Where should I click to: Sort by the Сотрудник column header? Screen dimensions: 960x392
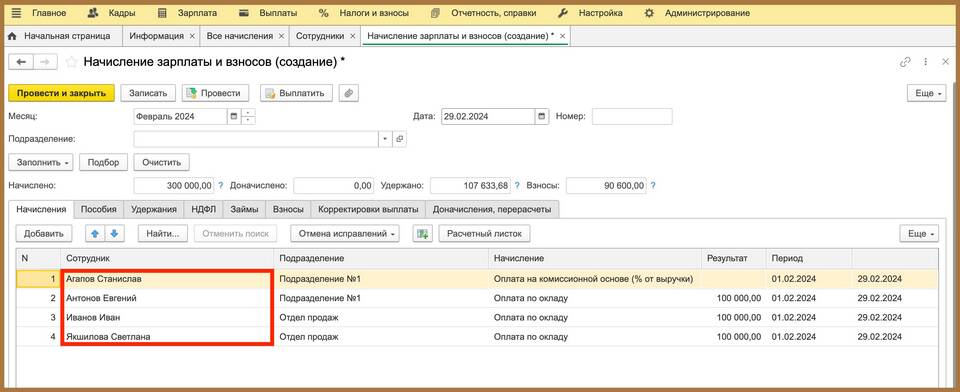click(167, 258)
